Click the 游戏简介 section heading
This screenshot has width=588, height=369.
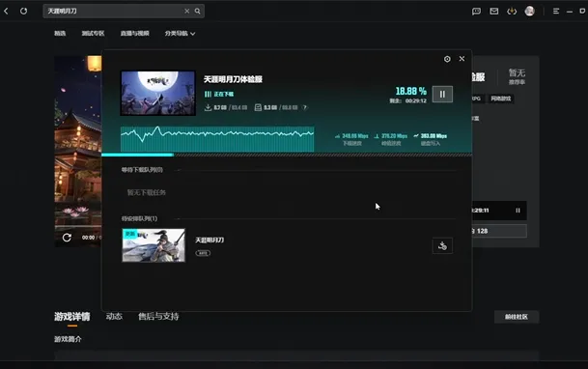coord(68,339)
